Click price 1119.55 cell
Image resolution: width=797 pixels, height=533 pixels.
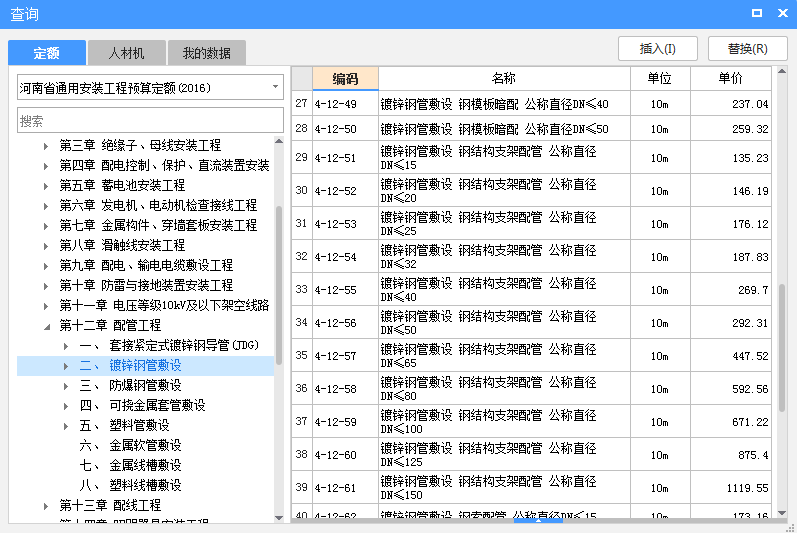(730, 488)
